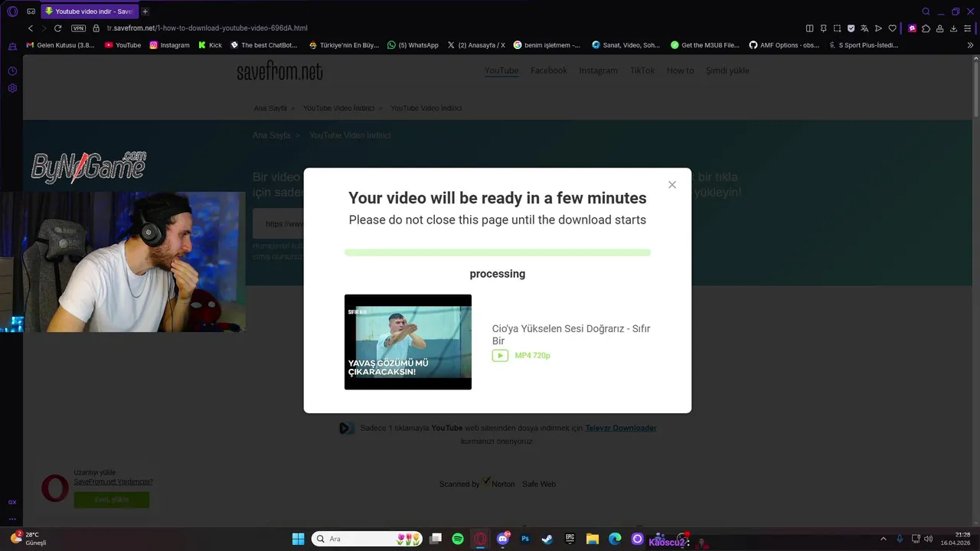Screen dimensions: 980x551
Task: Click the Şimdi yükle nav item
Action: (x=727, y=70)
